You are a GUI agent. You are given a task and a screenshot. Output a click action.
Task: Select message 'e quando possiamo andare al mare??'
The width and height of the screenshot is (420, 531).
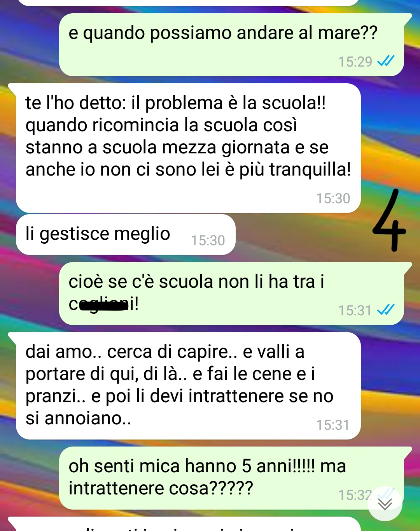pos(231,45)
